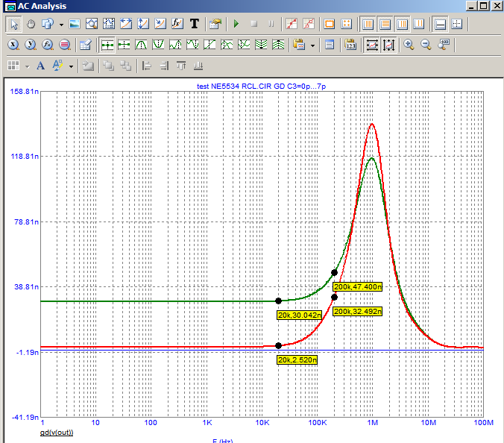Viewport: 504px width, 443px height.
Task: Click the Pause analysis button
Action: (x=271, y=24)
